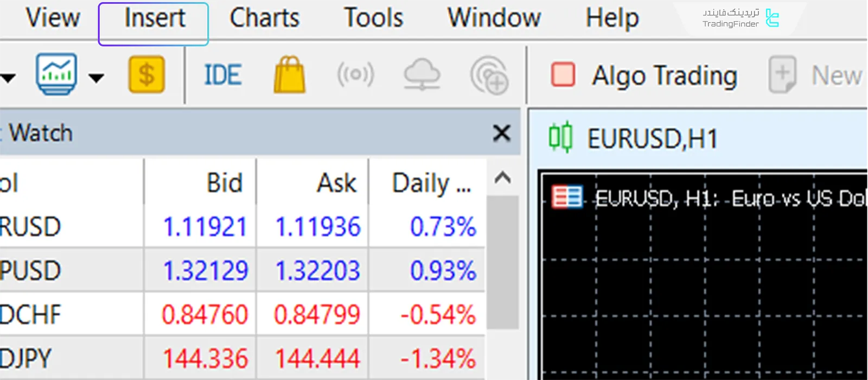
Task: Click the yellow dollar sign icon
Action: coord(146,75)
